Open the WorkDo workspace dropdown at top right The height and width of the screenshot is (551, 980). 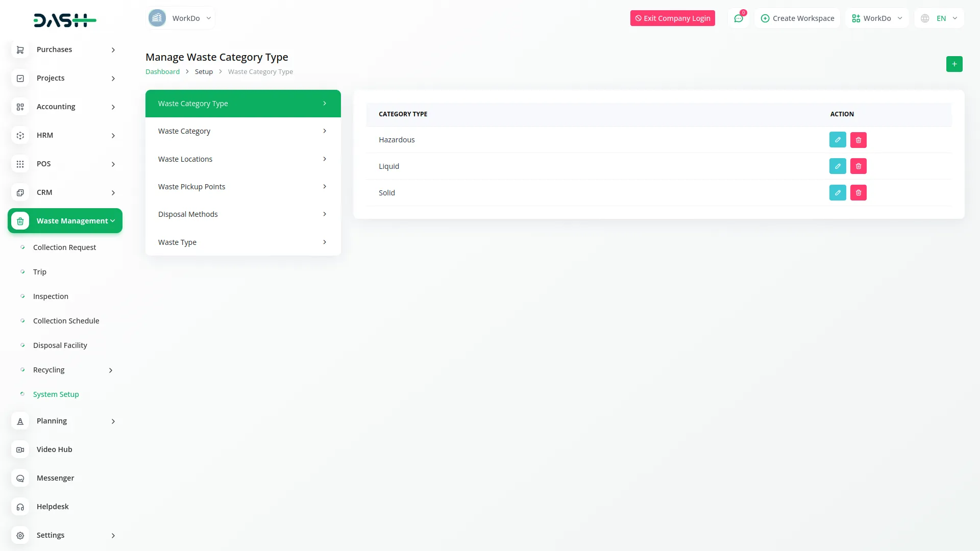click(877, 18)
